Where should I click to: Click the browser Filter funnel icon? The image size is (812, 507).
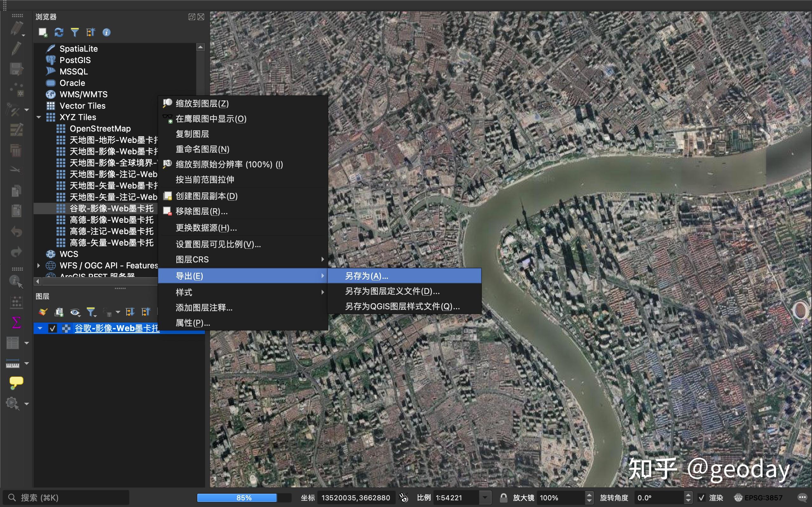coord(75,32)
